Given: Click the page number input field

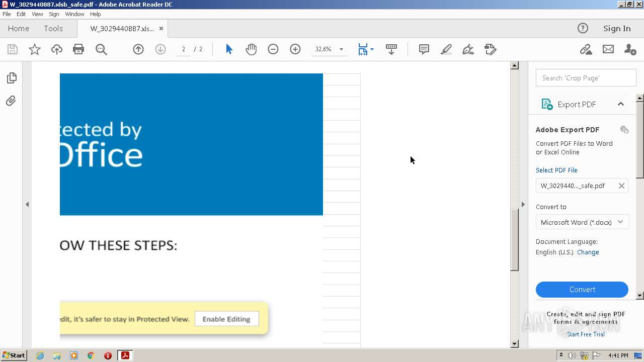Looking at the screenshot, I should click(x=184, y=49).
